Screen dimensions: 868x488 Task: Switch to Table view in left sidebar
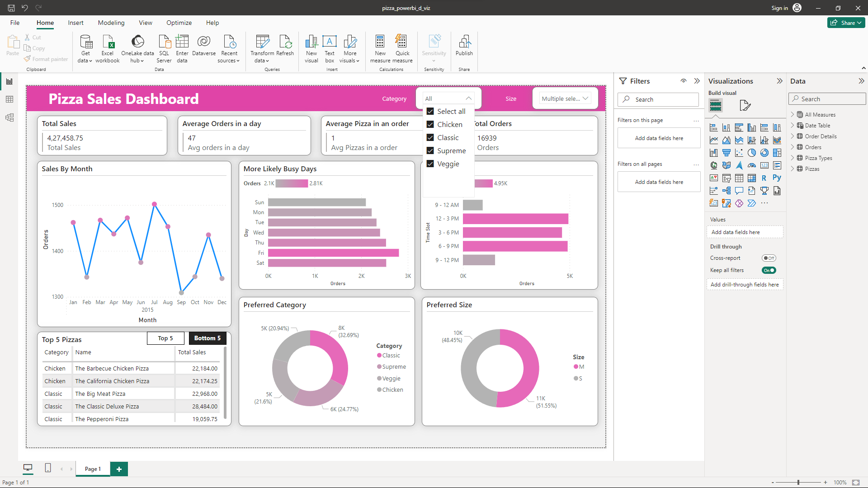9,99
